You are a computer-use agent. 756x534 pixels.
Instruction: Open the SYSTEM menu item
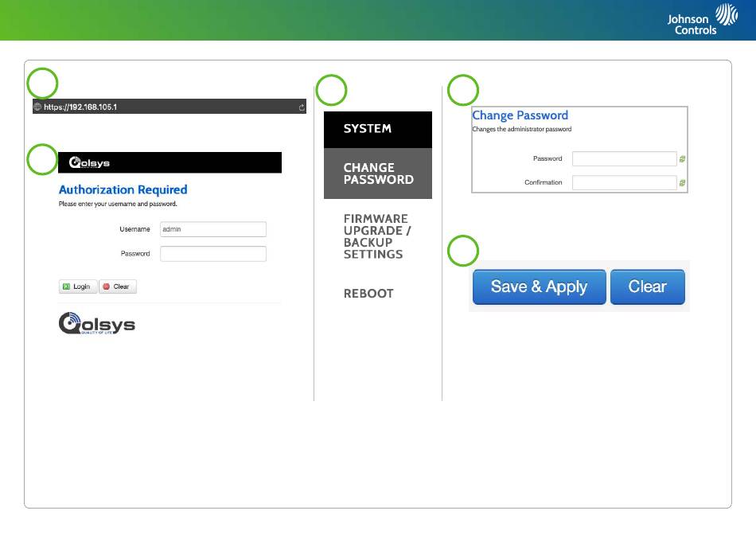coord(378,129)
